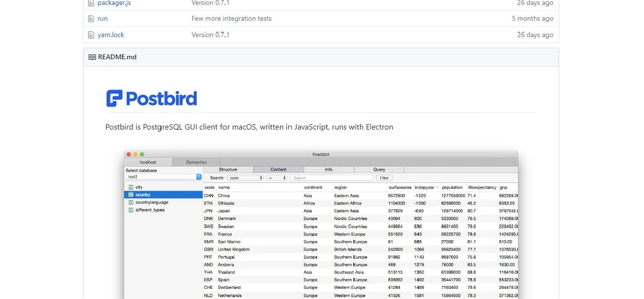This screenshot has height=299, width=644.
Task: Click the country table icon
Action: click(131, 194)
